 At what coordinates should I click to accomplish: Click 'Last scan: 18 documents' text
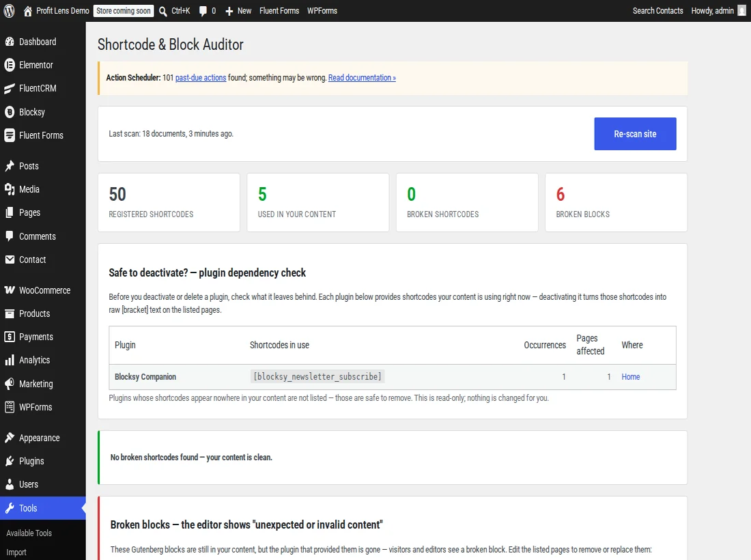click(171, 134)
